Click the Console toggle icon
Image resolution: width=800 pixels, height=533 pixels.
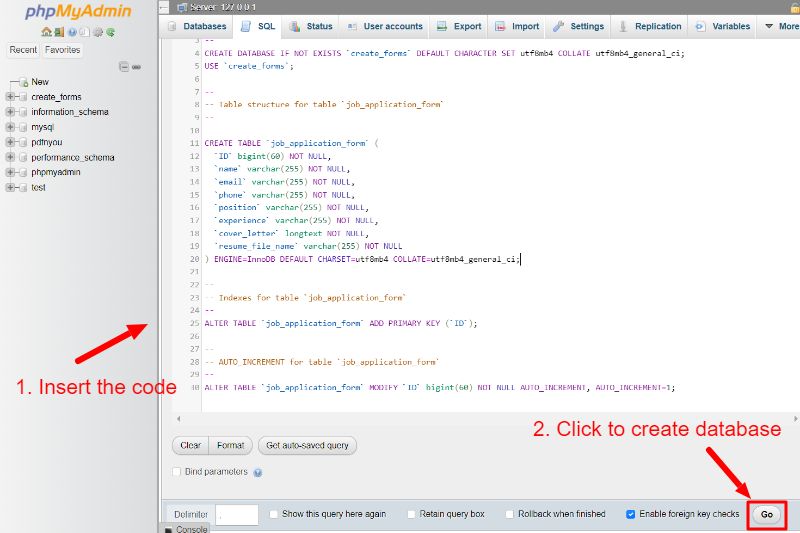click(168, 529)
